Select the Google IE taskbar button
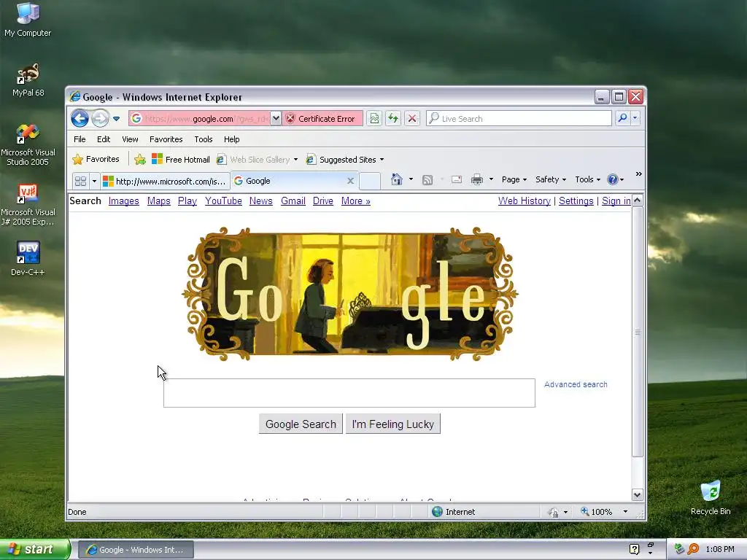The height and width of the screenshot is (560, 747). (x=136, y=550)
